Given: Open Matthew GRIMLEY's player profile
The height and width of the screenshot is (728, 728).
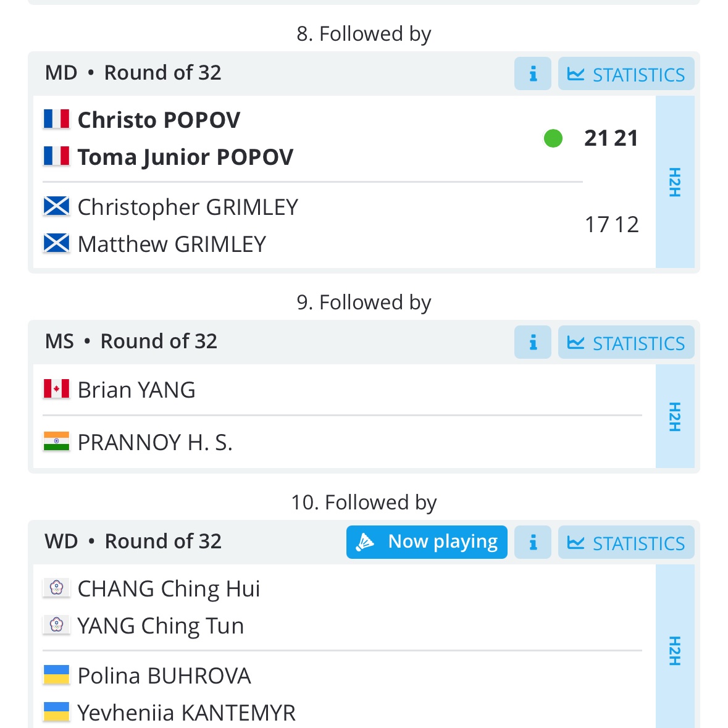Looking at the screenshot, I should coord(172,244).
